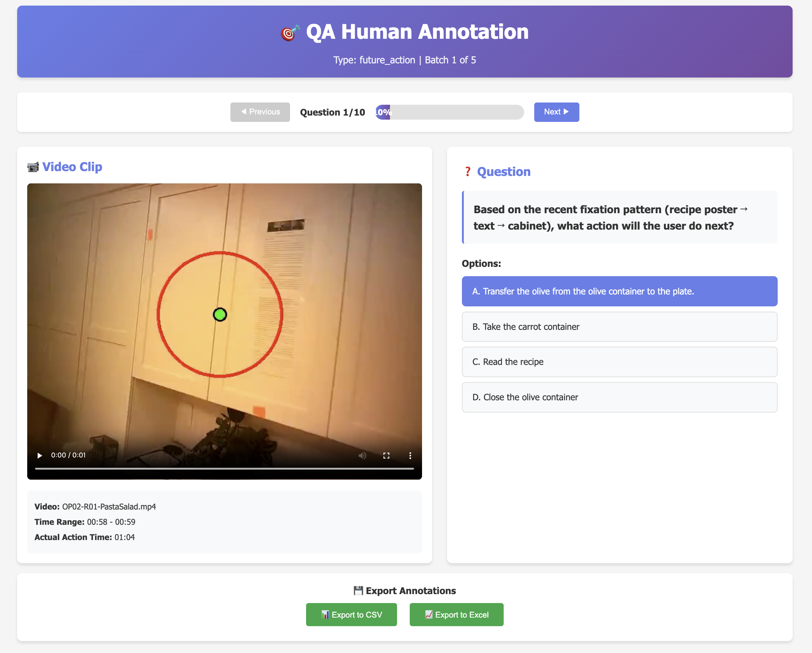The width and height of the screenshot is (812, 653).
Task: Export annotations to Excel
Action: 456,614
